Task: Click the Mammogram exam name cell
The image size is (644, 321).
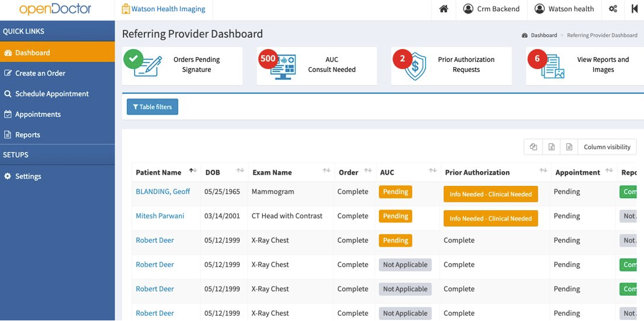Action: [273, 192]
